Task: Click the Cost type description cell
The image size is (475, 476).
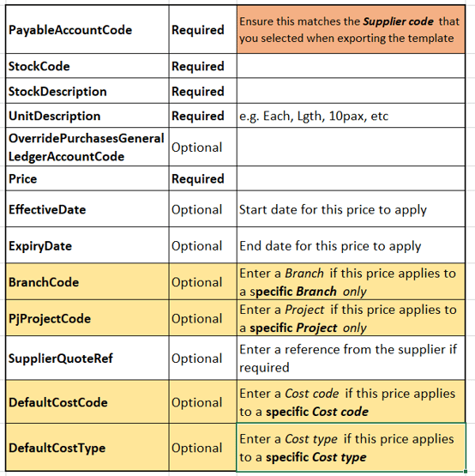Action: pos(351,447)
